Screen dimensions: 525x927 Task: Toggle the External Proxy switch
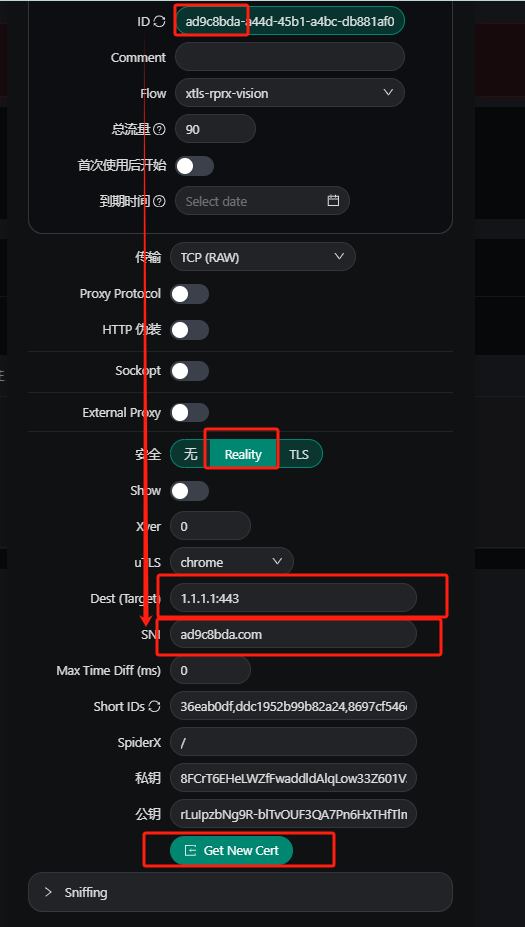pyautogui.click(x=190, y=413)
